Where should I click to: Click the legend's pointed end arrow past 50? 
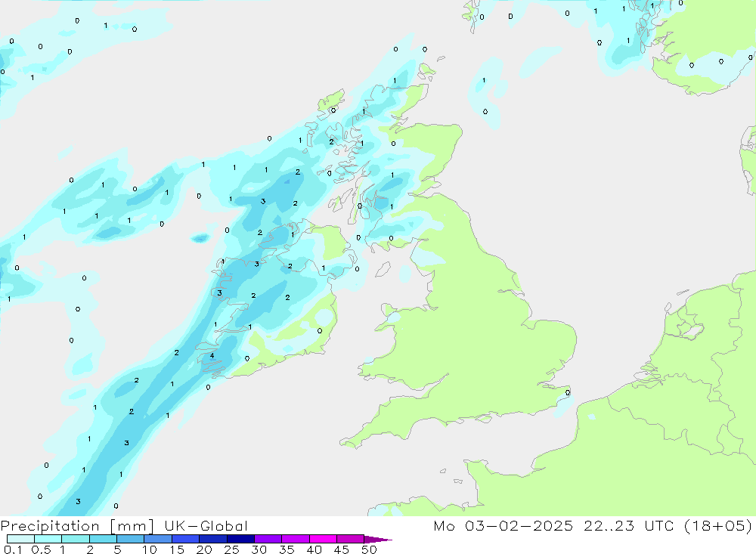pos(378,540)
